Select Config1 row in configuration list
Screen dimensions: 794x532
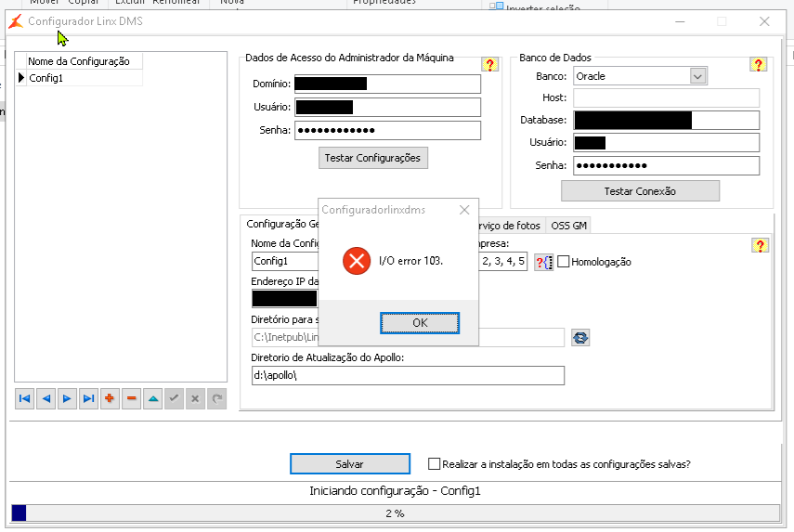coord(85,78)
